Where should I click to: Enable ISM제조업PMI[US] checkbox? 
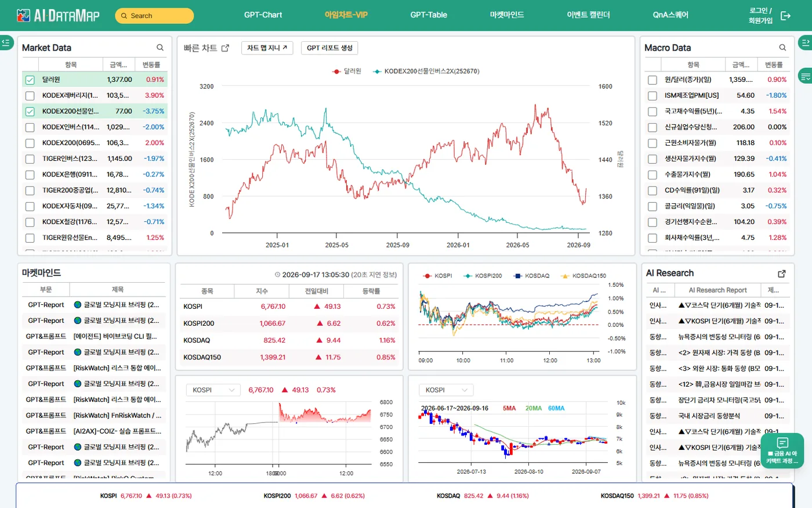point(652,96)
